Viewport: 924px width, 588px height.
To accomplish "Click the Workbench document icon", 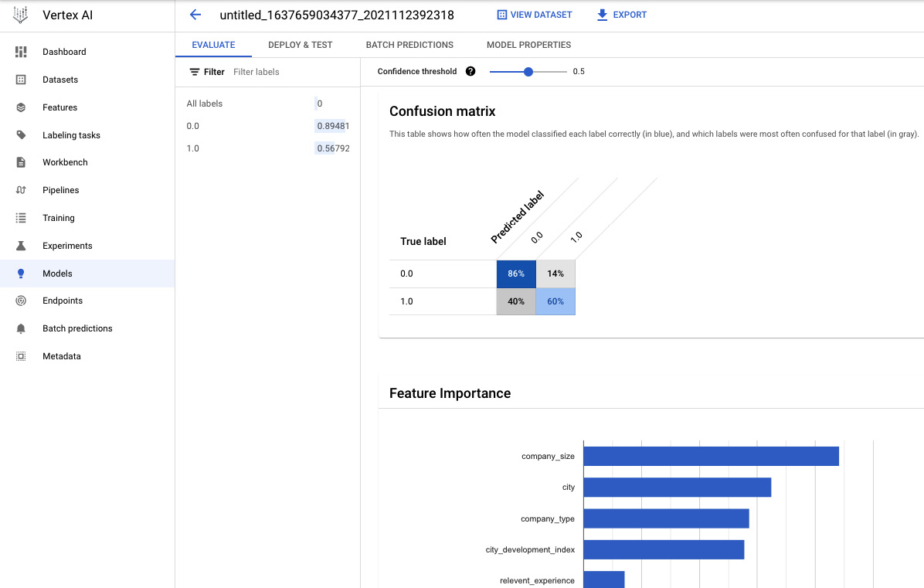I will pos(21,162).
